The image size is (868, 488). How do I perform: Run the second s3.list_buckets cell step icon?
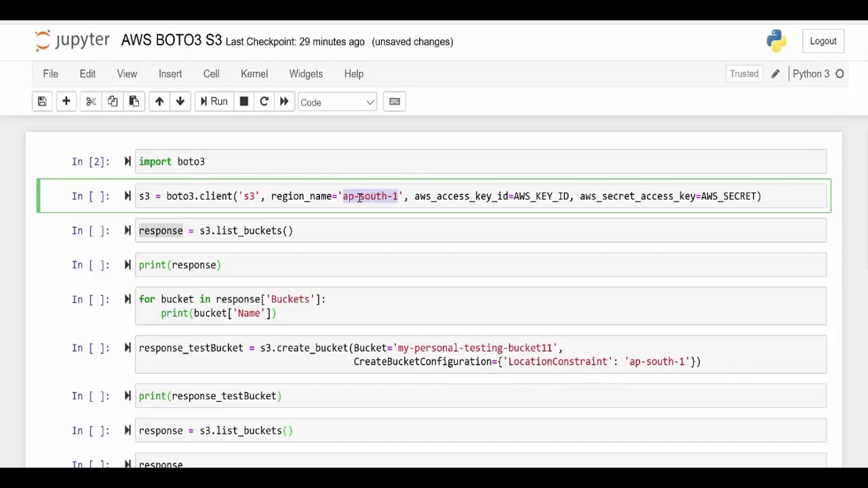[x=127, y=430]
